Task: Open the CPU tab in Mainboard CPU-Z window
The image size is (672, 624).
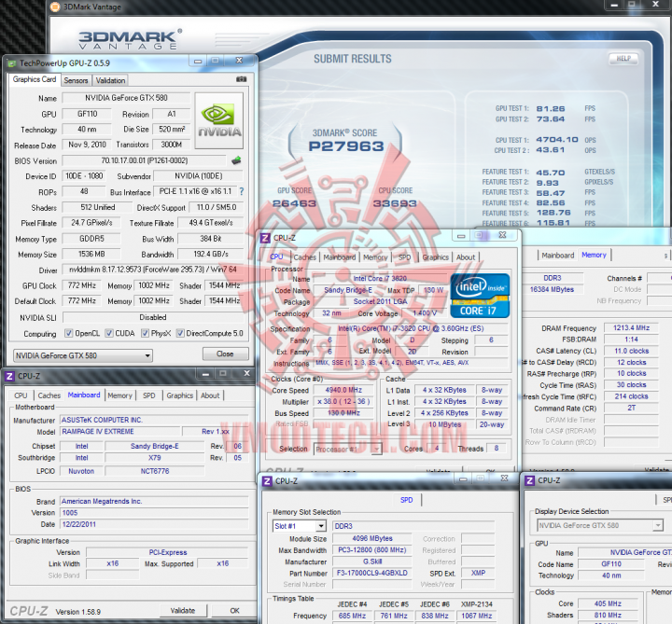Action: (x=21, y=395)
